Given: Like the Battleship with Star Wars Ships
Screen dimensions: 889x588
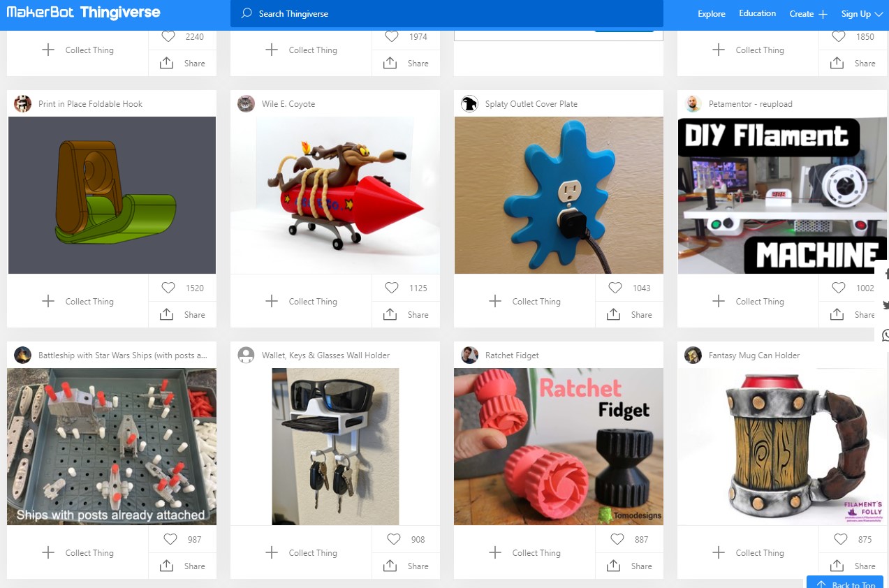Looking at the screenshot, I should [170, 539].
